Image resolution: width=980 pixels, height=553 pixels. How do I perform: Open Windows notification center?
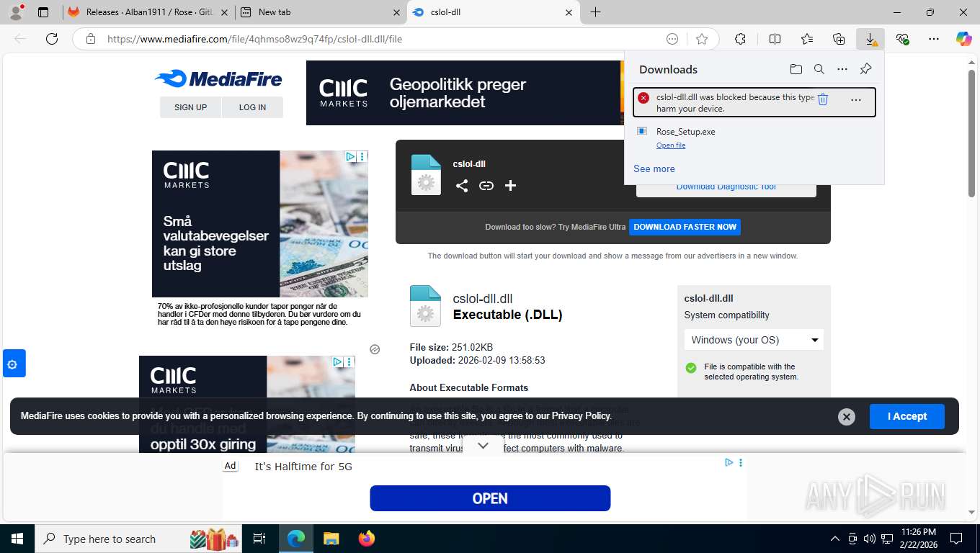[x=956, y=539]
